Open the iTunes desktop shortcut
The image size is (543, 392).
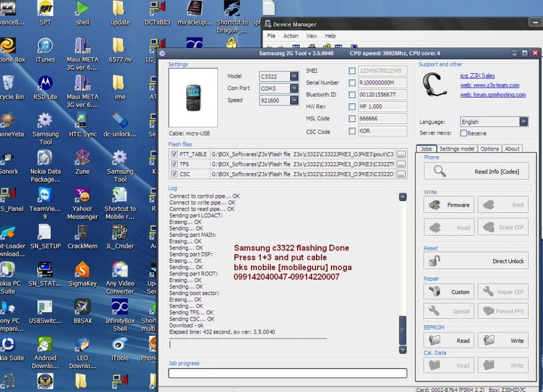point(45,50)
